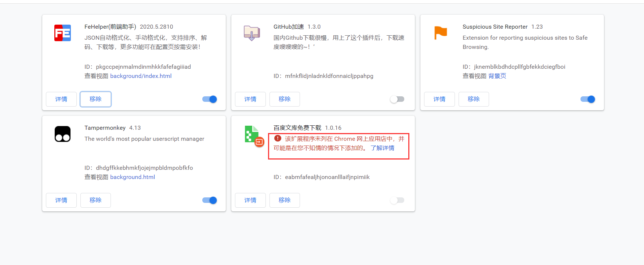The height and width of the screenshot is (265, 644).
Task: Disable the FeHelper extension toggle
Action: [210, 99]
